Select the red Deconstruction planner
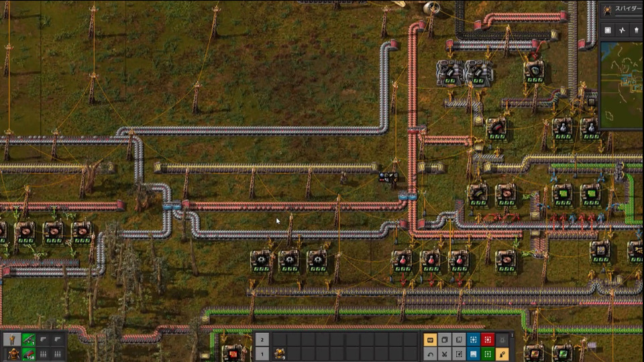This screenshot has height=362, width=644. [x=488, y=340]
